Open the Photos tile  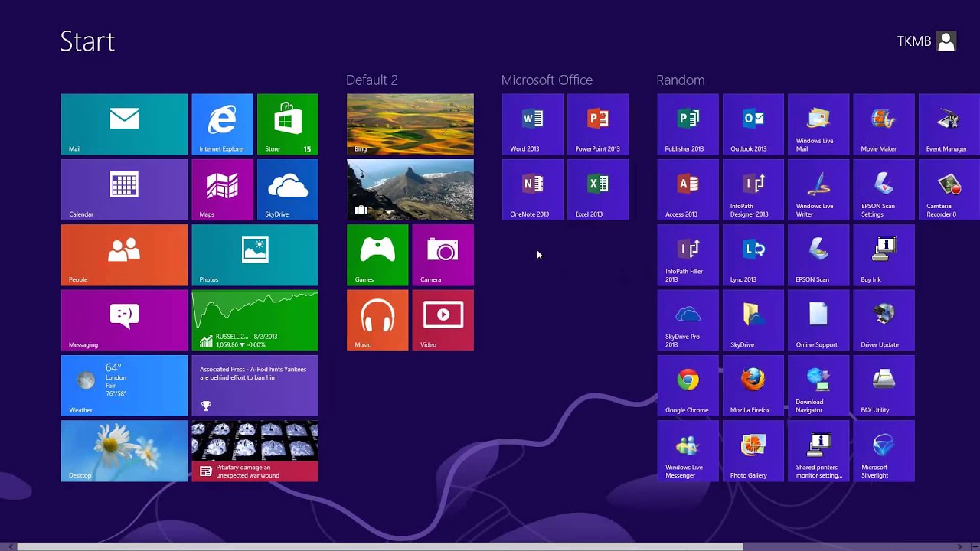click(x=255, y=255)
